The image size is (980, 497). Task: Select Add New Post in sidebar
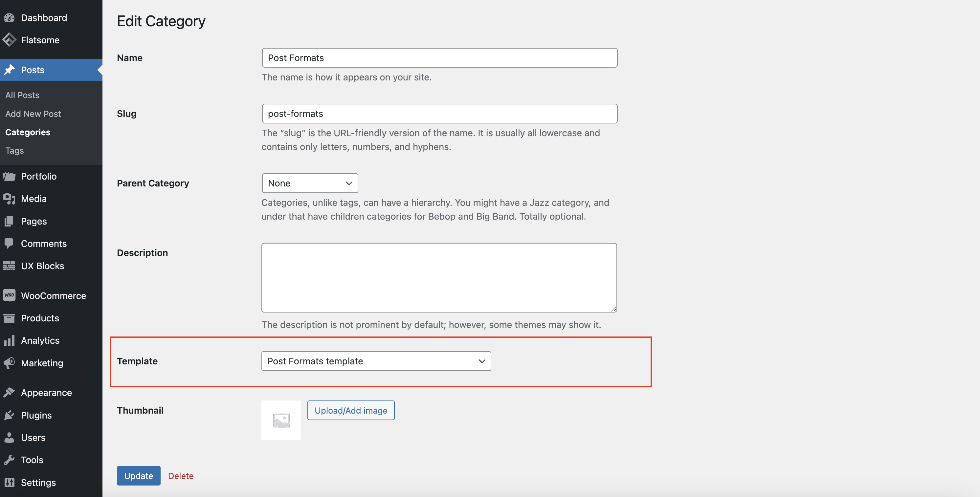(x=33, y=114)
